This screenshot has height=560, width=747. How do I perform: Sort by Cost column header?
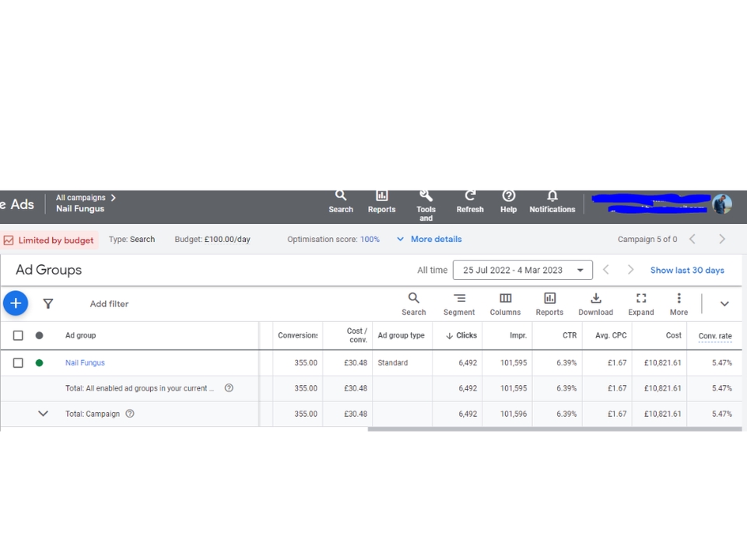(x=674, y=335)
